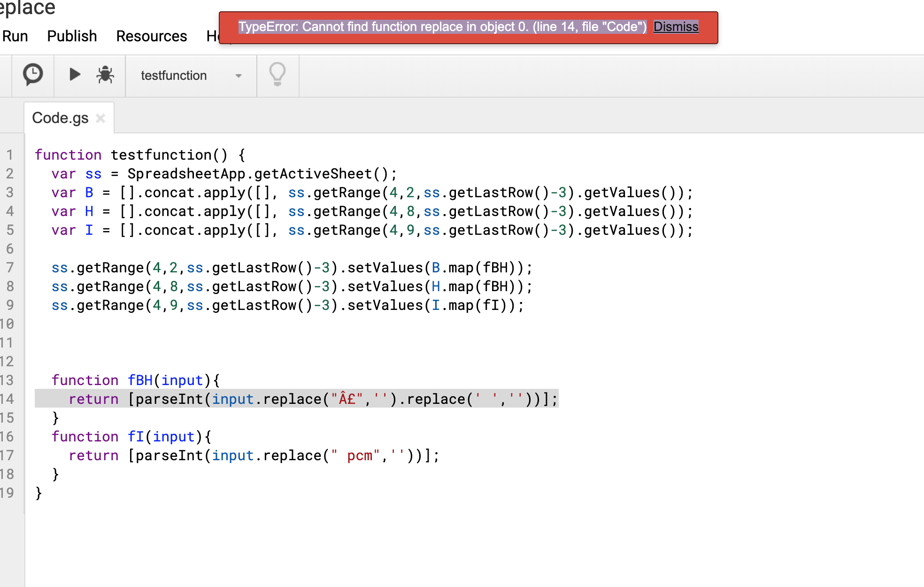The width and height of the screenshot is (924, 587).
Task: Click the dropdown arrow beside testfunction
Action: click(239, 76)
